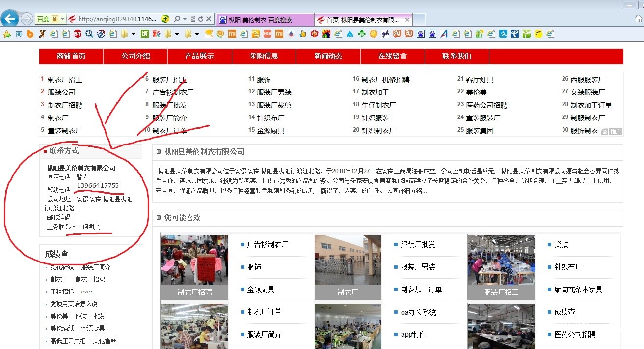Close the 首页_枞阳县美伦制衣 tab
Image resolution: width=644 pixels, height=349 pixels.
click(x=407, y=20)
